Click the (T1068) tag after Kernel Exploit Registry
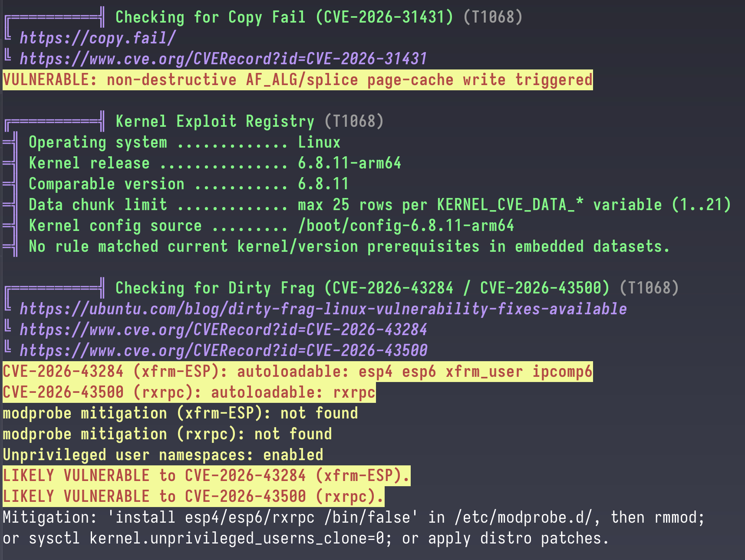This screenshot has height=560, width=745. point(354,122)
